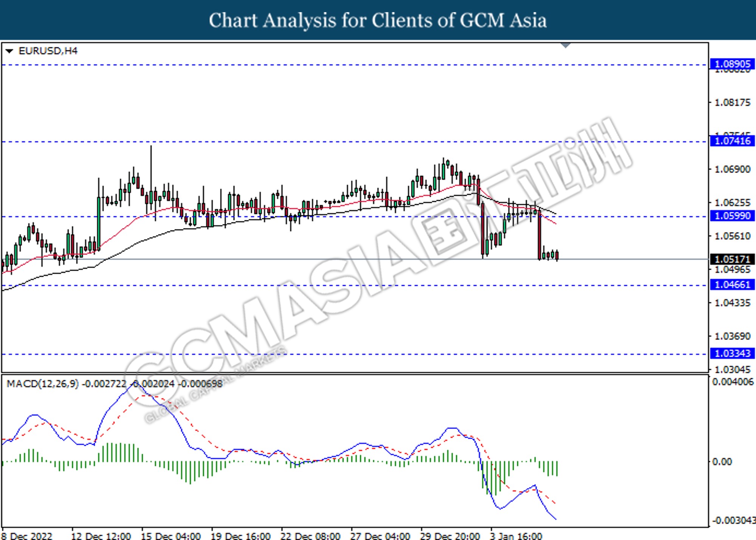Click the 1.06900 price axis value

(x=733, y=169)
